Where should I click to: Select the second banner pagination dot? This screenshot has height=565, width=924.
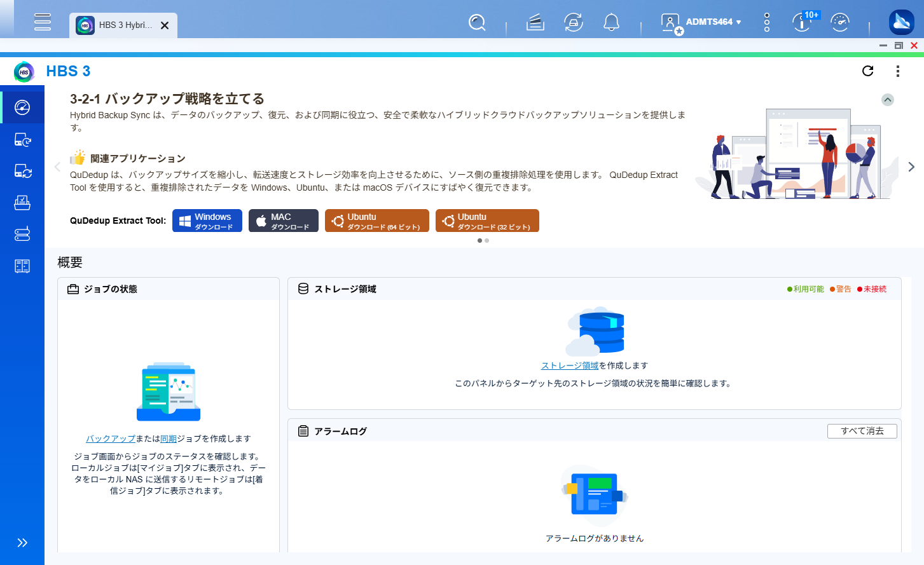[x=487, y=240]
